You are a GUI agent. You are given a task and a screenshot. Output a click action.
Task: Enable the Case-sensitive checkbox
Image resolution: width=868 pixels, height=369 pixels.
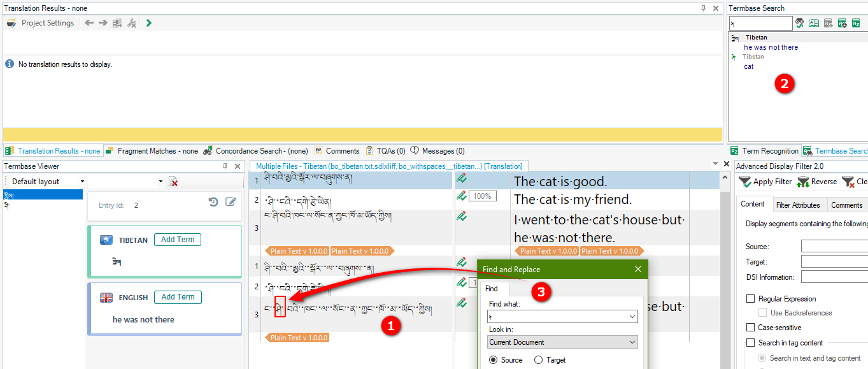pyautogui.click(x=750, y=328)
